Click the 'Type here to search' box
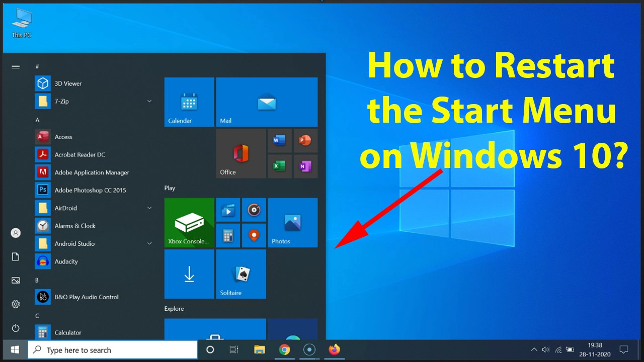The height and width of the screenshot is (362, 644). (113, 350)
